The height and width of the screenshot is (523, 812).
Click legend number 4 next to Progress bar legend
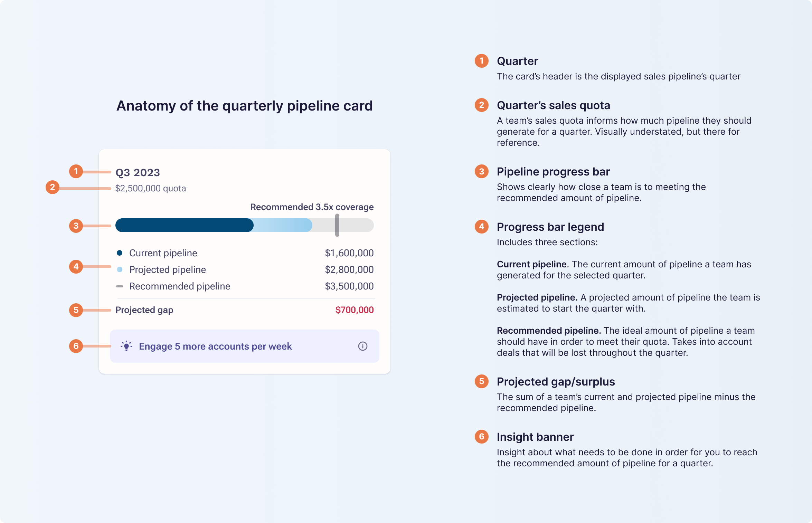(481, 227)
